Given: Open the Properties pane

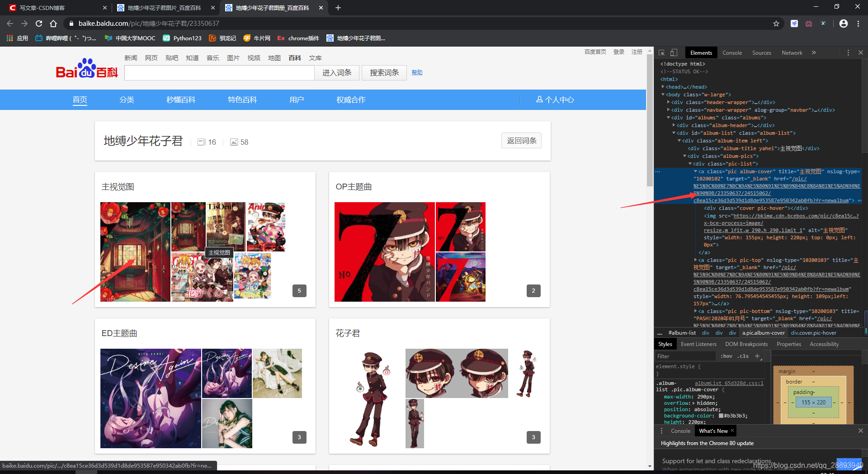Looking at the screenshot, I should pyautogui.click(x=789, y=344).
